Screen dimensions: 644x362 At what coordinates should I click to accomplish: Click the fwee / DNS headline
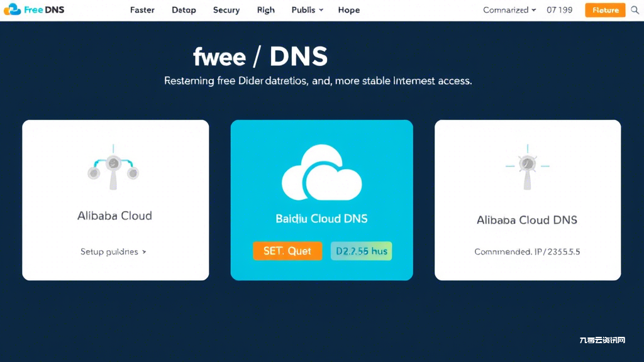tap(260, 56)
